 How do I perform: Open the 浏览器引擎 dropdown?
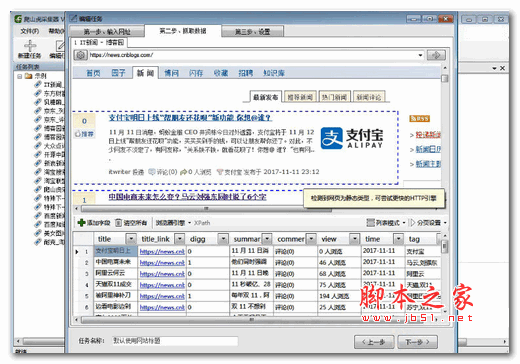[x=173, y=223]
